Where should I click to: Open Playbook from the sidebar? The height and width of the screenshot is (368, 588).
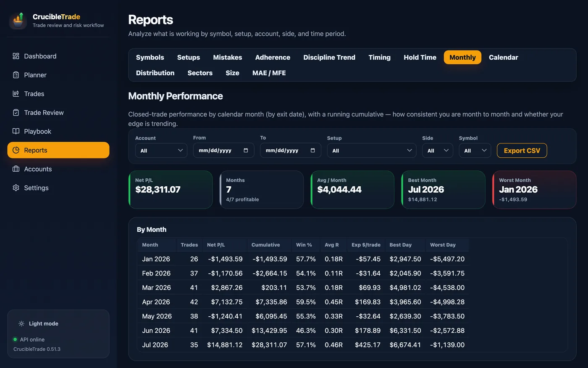tap(58, 131)
